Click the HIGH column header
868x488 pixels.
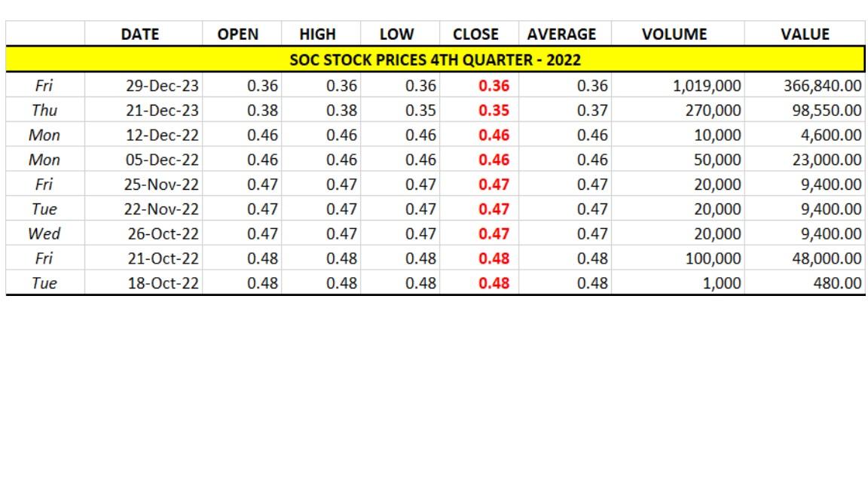(x=317, y=35)
